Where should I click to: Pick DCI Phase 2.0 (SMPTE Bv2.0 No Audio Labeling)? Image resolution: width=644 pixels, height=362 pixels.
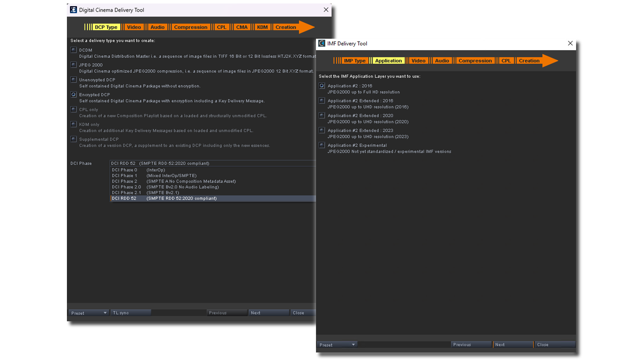(x=213, y=187)
